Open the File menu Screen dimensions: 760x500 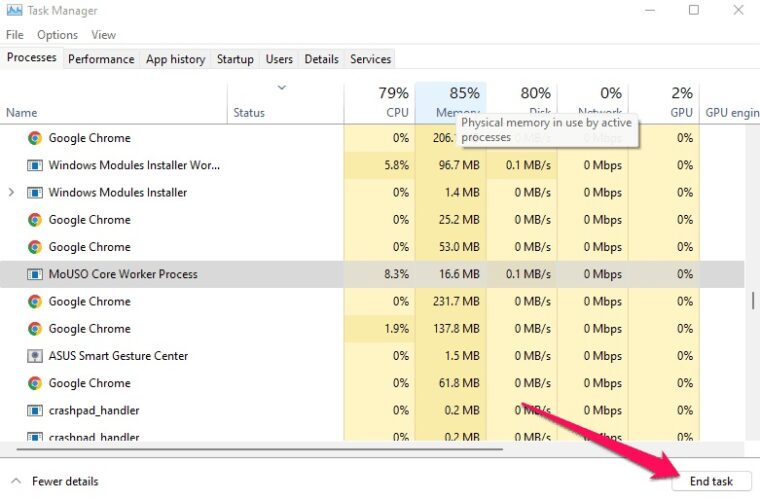pyautogui.click(x=15, y=35)
